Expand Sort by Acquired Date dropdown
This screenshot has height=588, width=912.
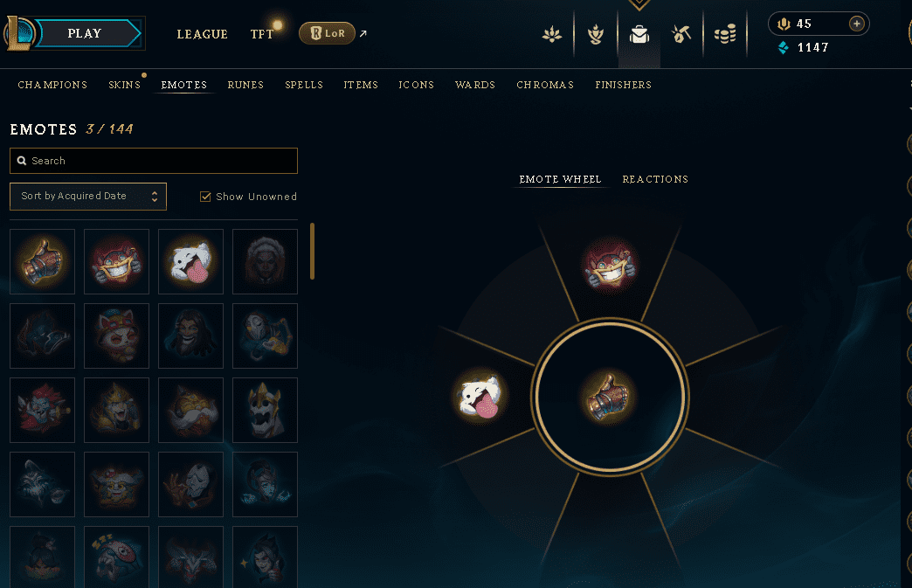coord(88,197)
